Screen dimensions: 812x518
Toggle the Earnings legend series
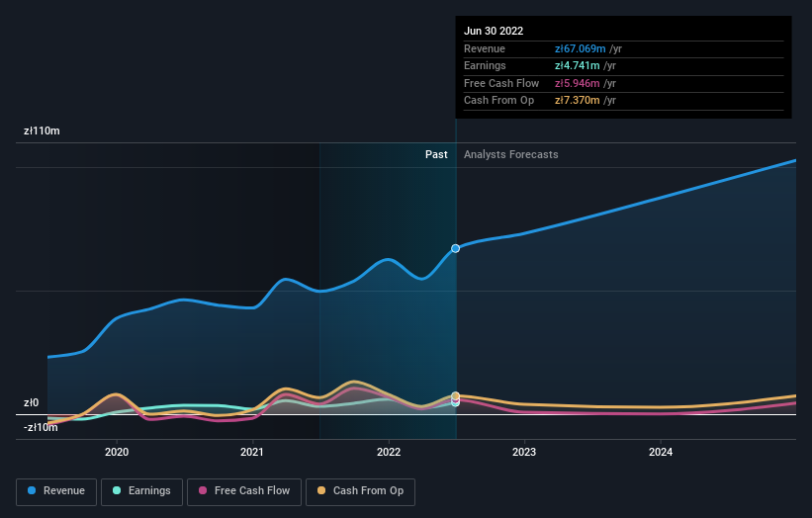coord(141,491)
